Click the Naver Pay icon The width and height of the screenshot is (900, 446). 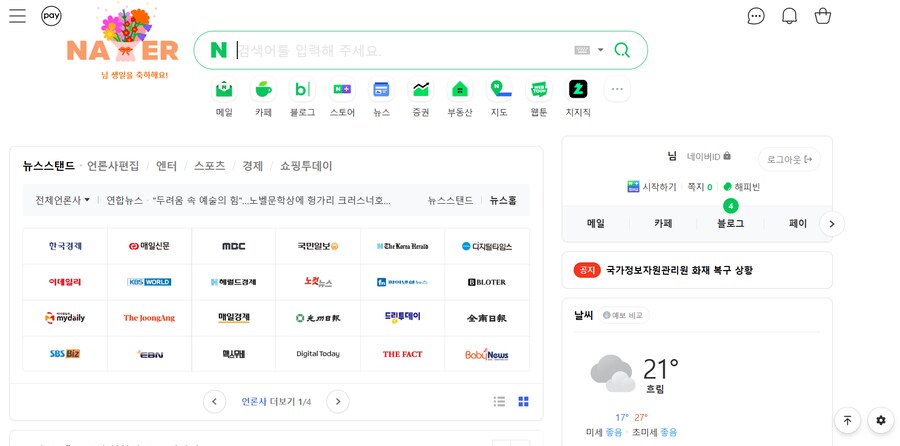tap(51, 16)
